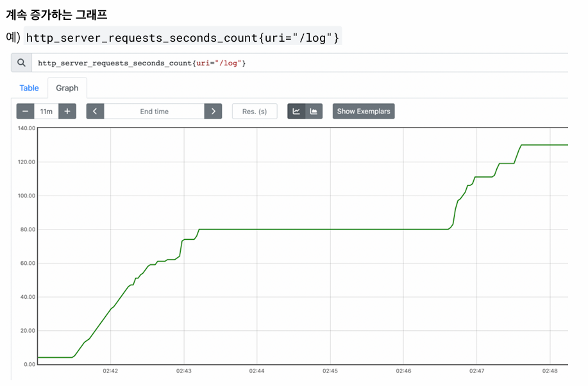The height and width of the screenshot is (386, 588).
Task: Click the 80.00 y-axis label
Action: tap(28, 230)
